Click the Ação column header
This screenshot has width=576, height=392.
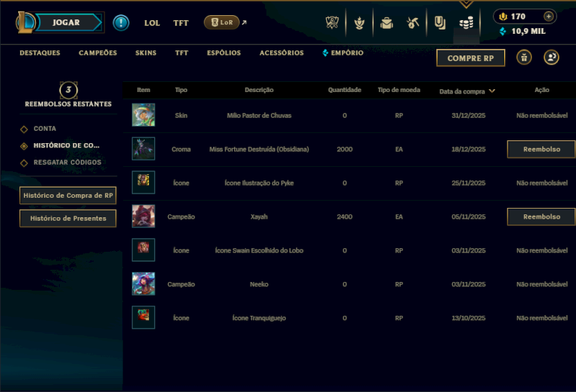pos(542,90)
